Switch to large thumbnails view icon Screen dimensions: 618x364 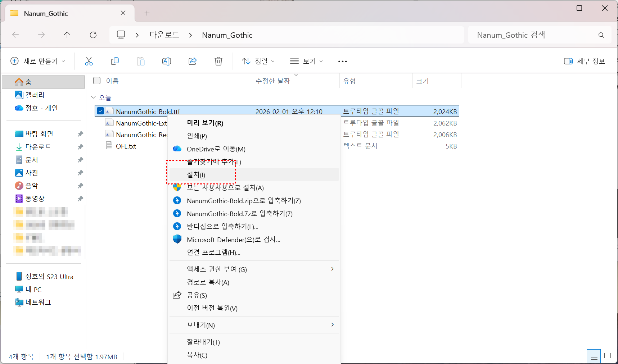[x=608, y=356]
